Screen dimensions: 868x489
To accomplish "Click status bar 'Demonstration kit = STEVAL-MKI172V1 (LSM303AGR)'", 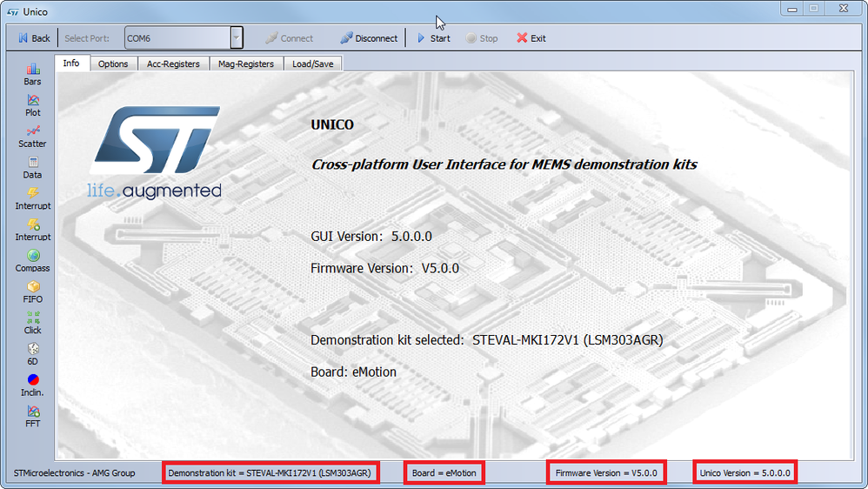I will click(270, 473).
